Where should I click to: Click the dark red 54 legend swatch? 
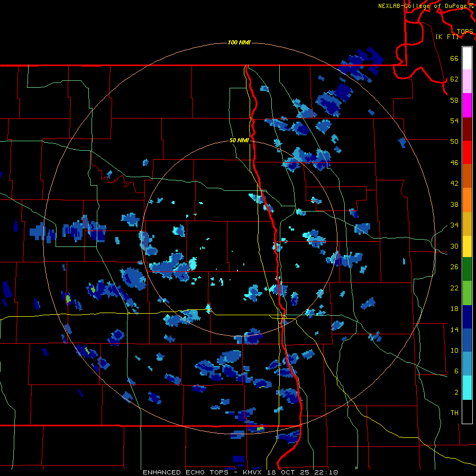467,129
